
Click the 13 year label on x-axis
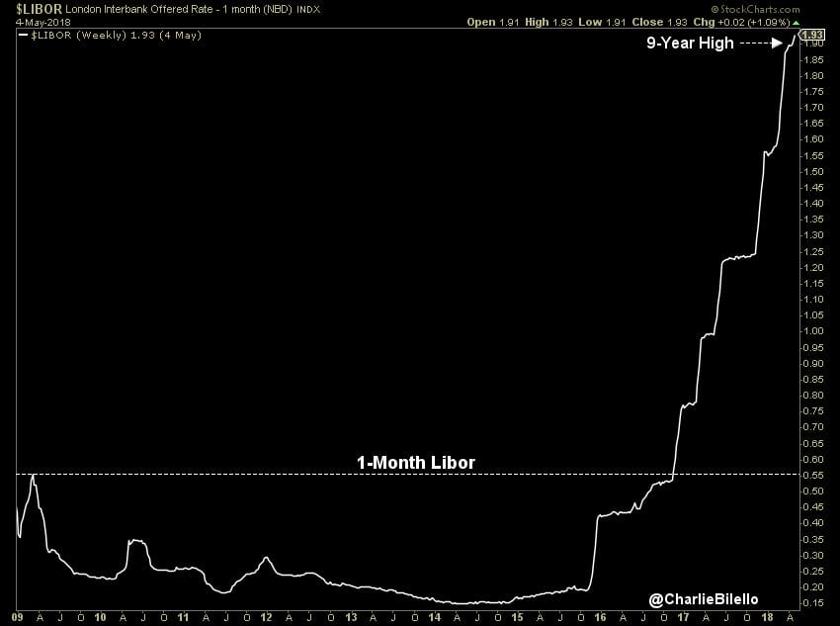[351, 617]
